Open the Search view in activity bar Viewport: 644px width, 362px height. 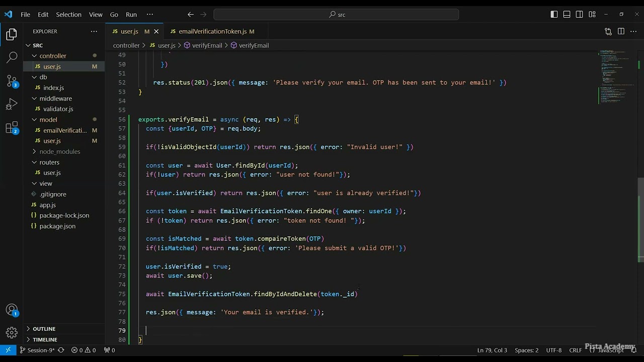(x=12, y=57)
